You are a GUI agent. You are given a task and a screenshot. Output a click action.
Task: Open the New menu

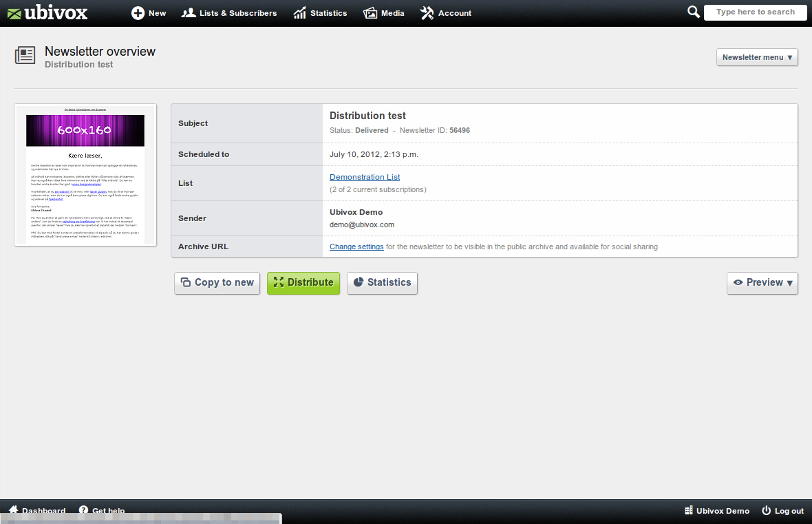(149, 13)
